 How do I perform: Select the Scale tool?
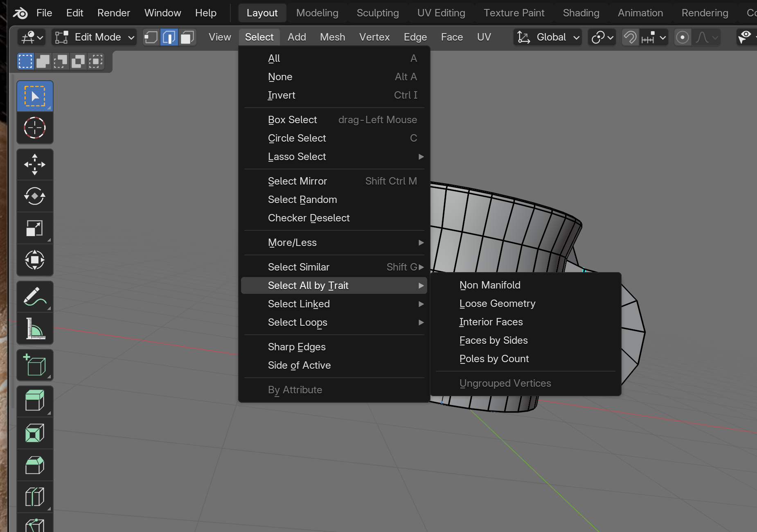[x=35, y=228]
